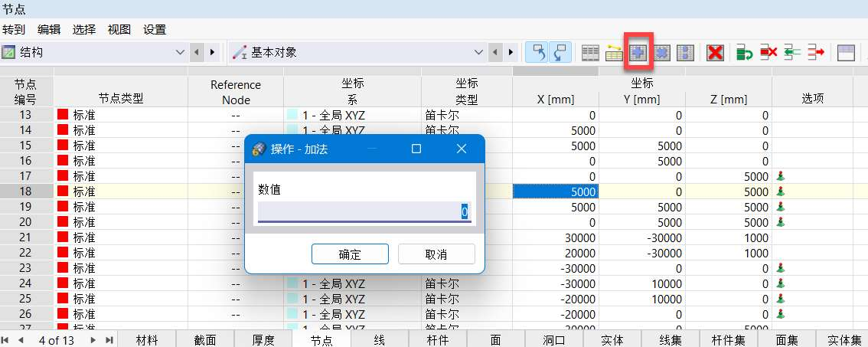Click previous arrow beside 基本对象 dropdown
The image size is (868, 347).
click(x=495, y=53)
